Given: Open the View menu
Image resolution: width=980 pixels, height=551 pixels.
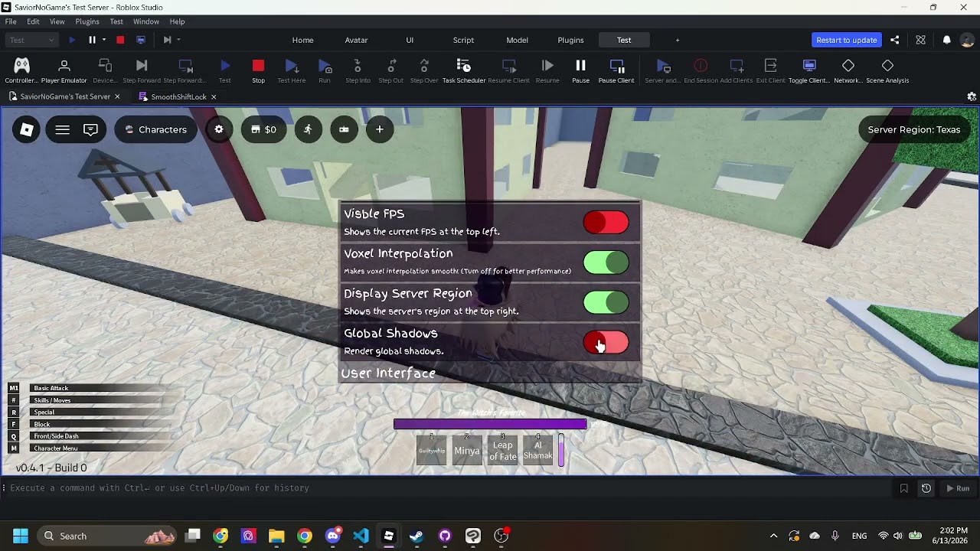Looking at the screenshot, I should tap(57, 21).
